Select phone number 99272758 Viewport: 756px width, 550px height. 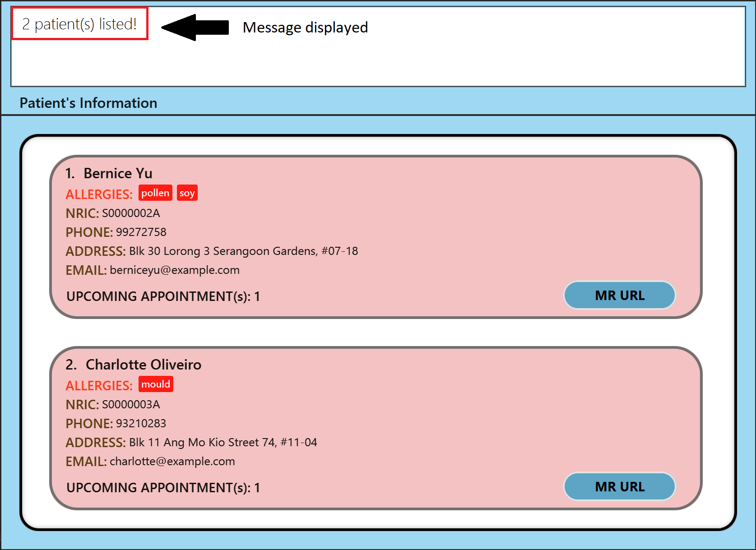point(141,232)
